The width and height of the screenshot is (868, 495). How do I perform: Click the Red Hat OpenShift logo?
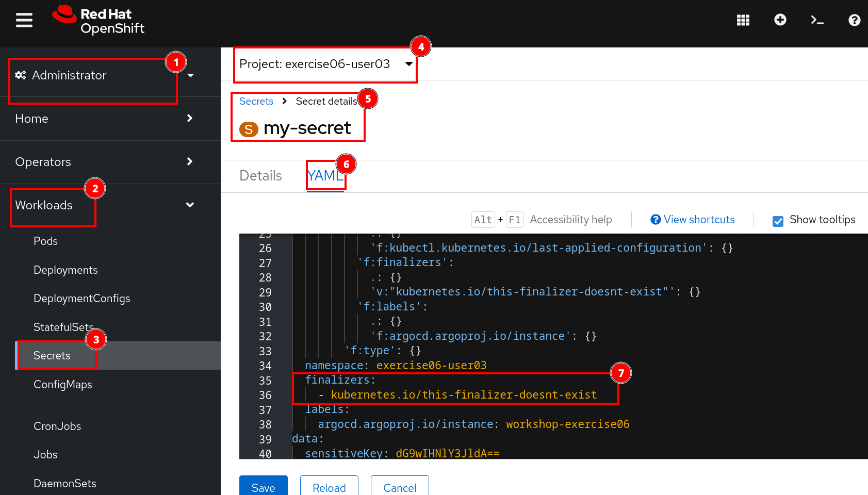[99, 21]
